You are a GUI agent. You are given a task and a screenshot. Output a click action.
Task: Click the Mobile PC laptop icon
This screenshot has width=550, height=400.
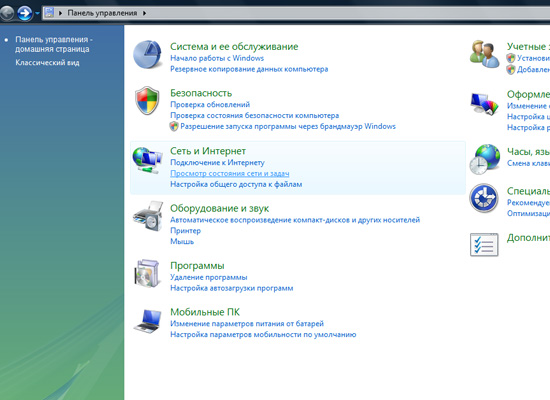148,321
